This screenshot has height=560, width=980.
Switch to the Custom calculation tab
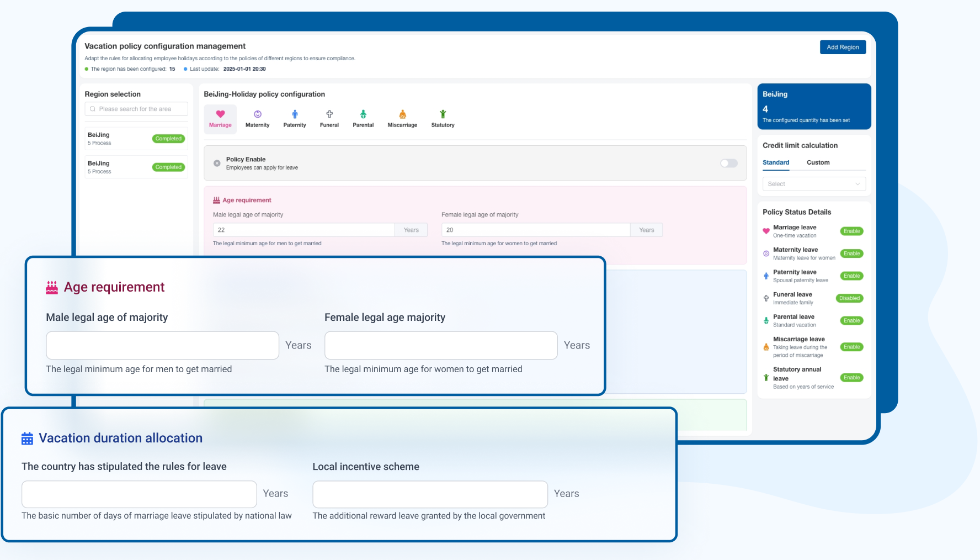[818, 162]
